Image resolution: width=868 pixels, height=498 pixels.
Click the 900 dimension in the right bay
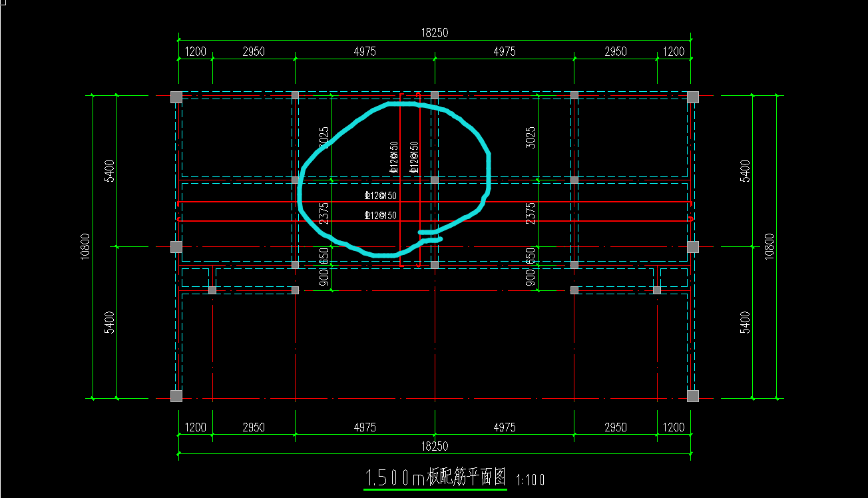pyautogui.click(x=530, y=277)
